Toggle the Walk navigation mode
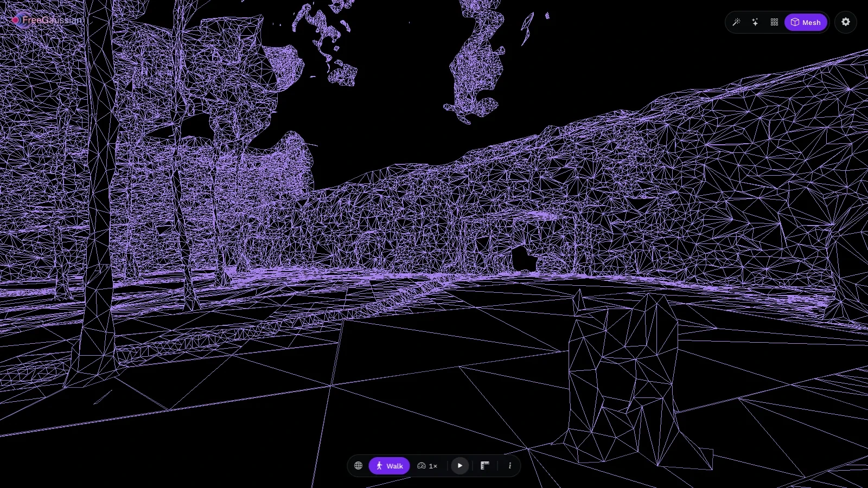 (x=390, y=466)
